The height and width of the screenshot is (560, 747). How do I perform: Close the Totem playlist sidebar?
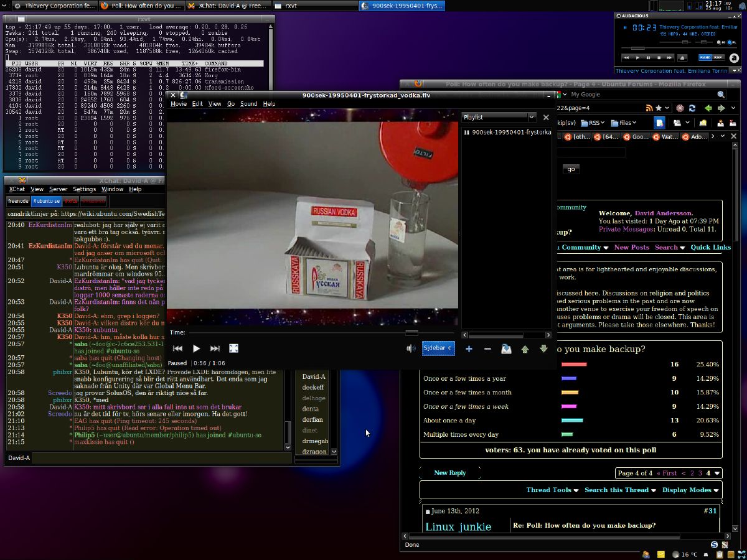point(546,117)
